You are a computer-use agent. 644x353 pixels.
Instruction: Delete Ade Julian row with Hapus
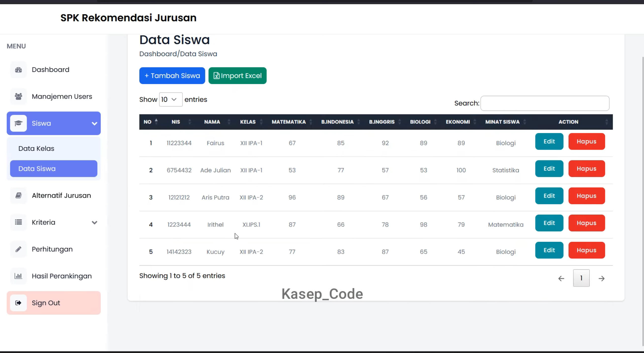pos(587,169)
